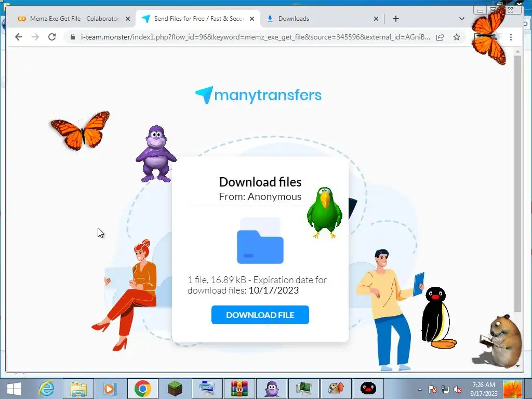Click the Pingu penguin character
This screenshot has width=532, height=399.
(437, 317)
